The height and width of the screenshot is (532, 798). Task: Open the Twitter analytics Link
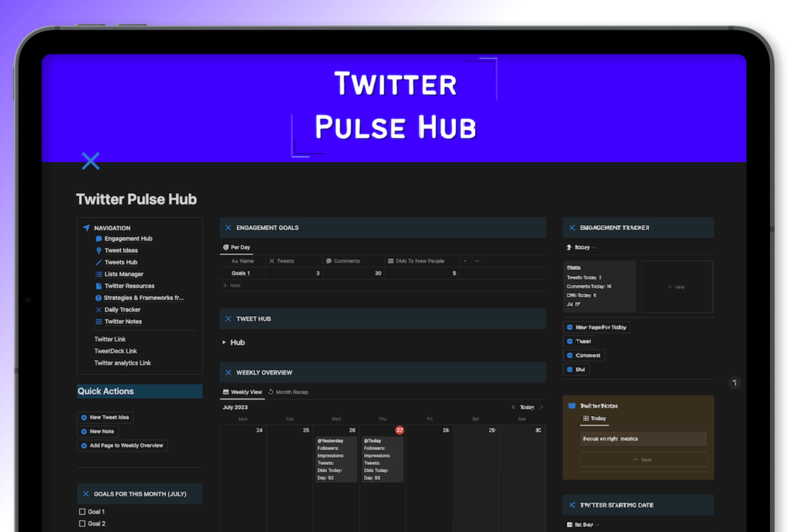pyautogui.click(x=122, y=362)
